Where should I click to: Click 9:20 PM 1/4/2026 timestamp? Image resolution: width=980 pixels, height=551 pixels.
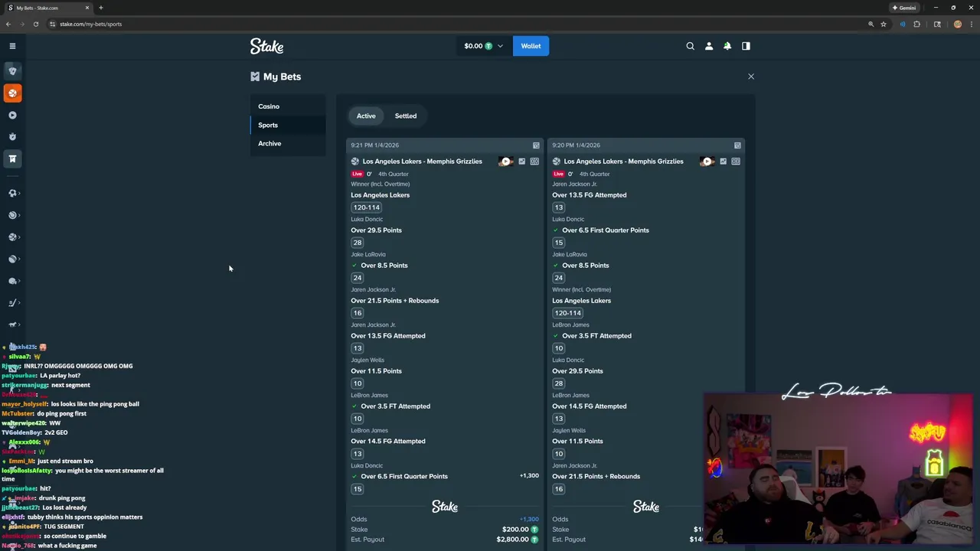tap(577, 145)
